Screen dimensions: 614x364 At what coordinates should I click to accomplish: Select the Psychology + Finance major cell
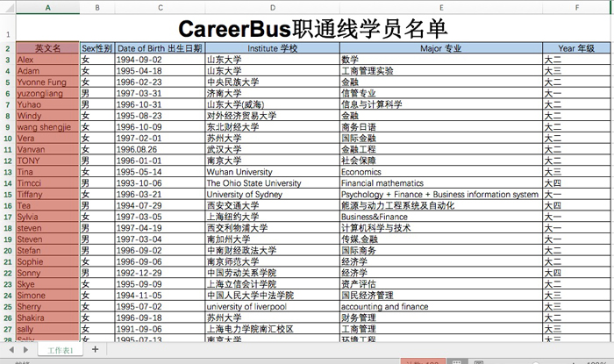pos(441,194)
